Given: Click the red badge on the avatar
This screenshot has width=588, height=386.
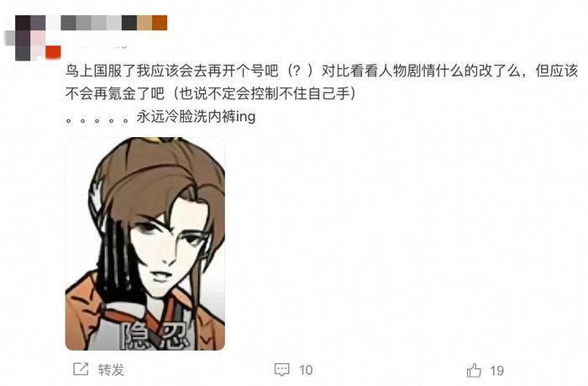Looking at the screenshot, I should [x=53, y=52].
